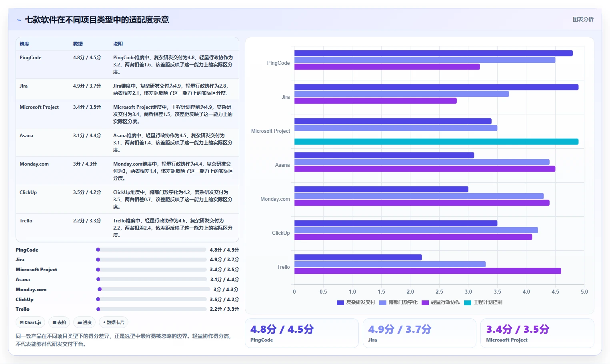Screen dimensions: 610x364
Task: Open the PingCode score card
Action: pyautogui.click(x=302, y=333)
